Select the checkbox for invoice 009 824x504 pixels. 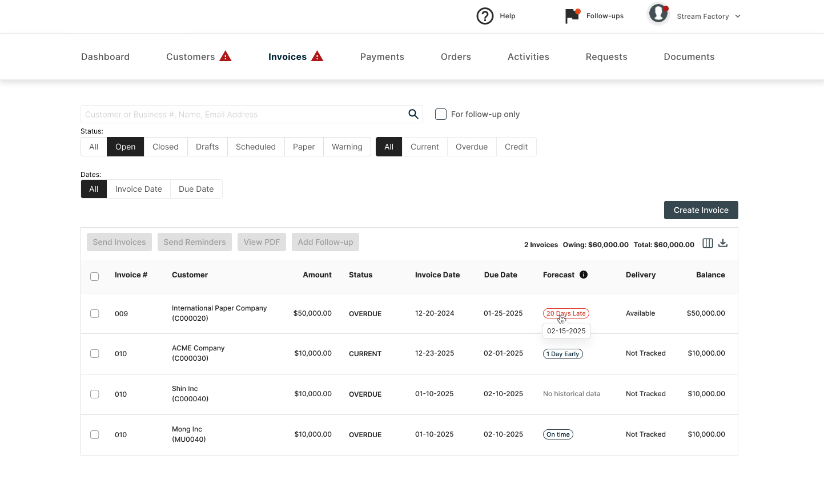pyautogui.click(x=95, y=313)
